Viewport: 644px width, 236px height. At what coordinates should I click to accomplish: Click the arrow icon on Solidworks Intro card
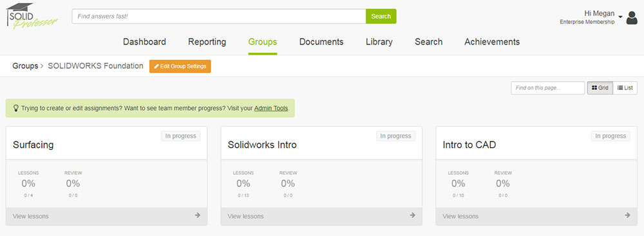[x=412, y=215]
